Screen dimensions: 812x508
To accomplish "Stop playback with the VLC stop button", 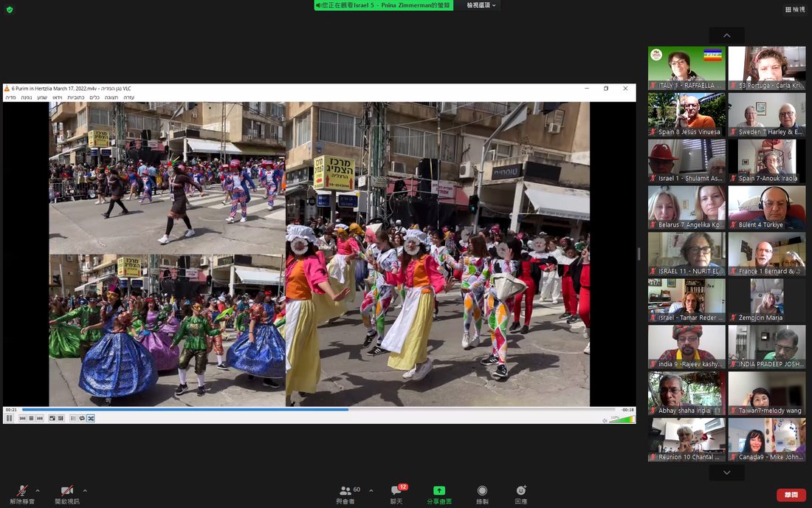I will 31,419.
